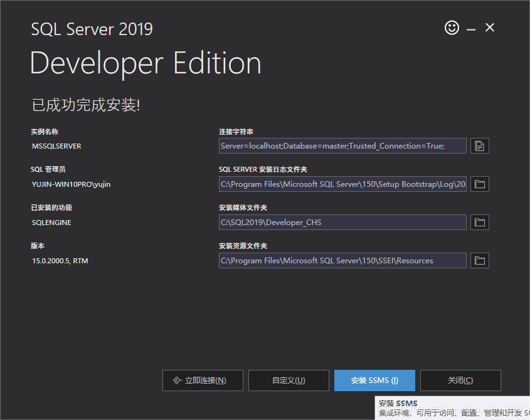Click the 安装 SSMS (I) button
The image size is (530, 420).
[374, 381]
